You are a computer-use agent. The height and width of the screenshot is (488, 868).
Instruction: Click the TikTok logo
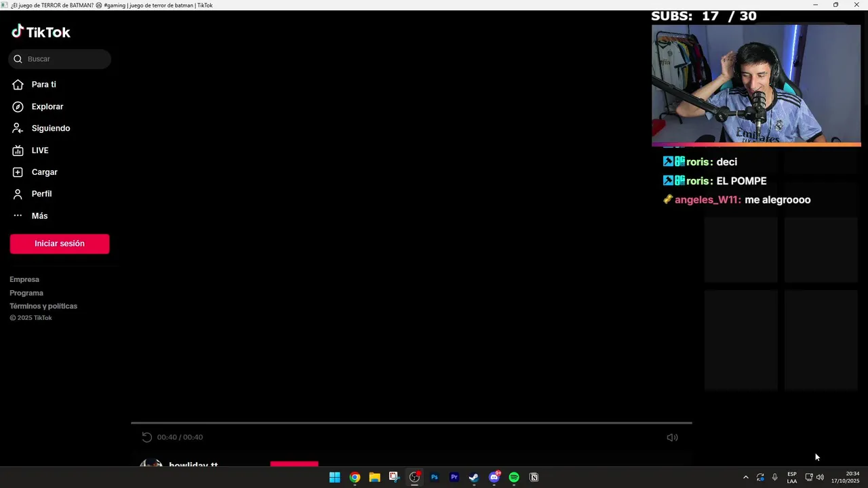[41, 32]
